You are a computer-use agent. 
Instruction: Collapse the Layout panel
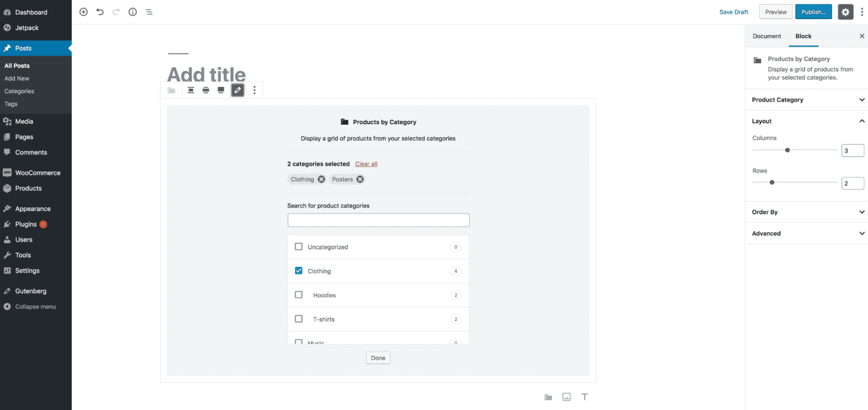pos(806,121)
